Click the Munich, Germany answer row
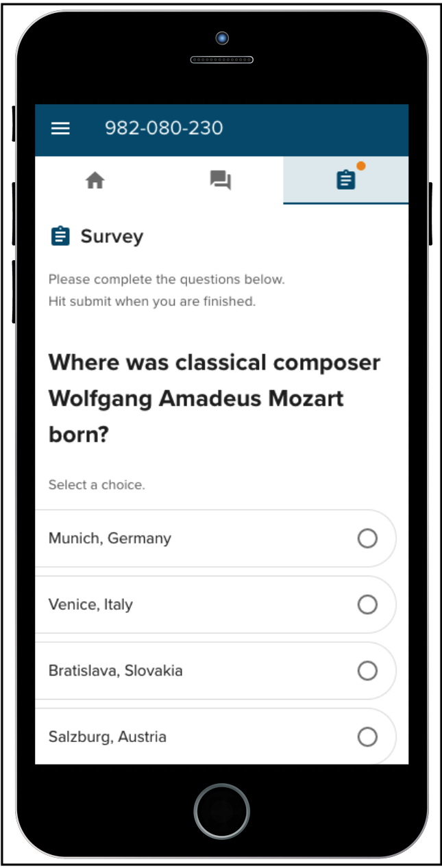Viewport: 442px width, 868px height. coord(206,539)
